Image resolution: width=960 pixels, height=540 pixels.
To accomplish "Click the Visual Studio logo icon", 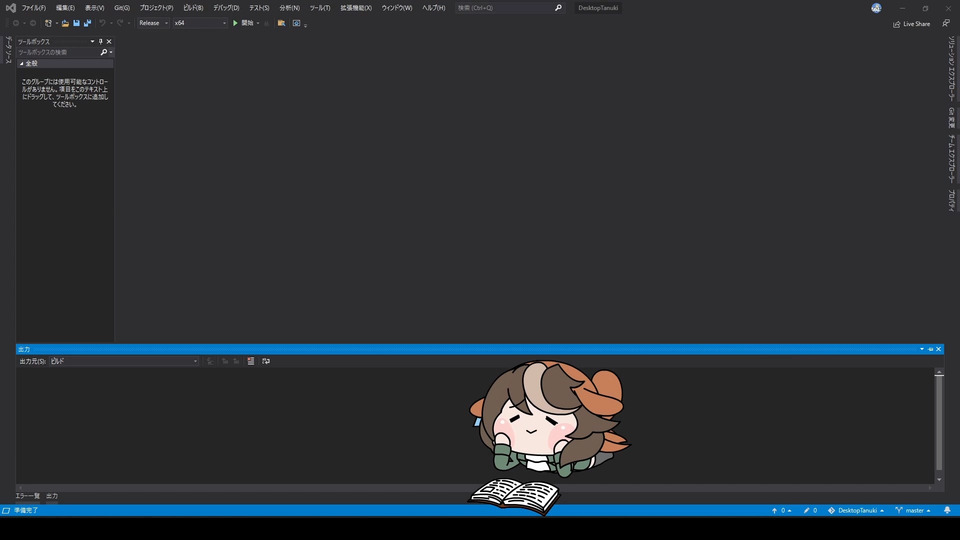I will [10, 8].
